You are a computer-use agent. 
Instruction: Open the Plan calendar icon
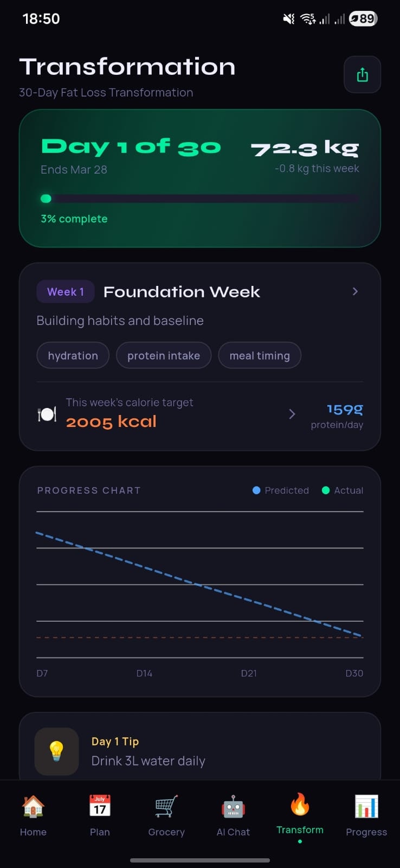click(x=100, y=806)
